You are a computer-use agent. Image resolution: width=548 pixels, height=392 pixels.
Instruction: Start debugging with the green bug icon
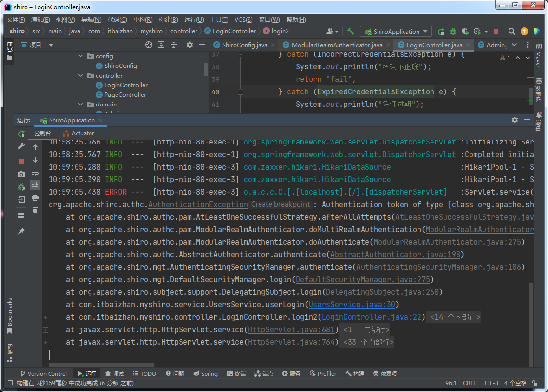tap(453, 31)
